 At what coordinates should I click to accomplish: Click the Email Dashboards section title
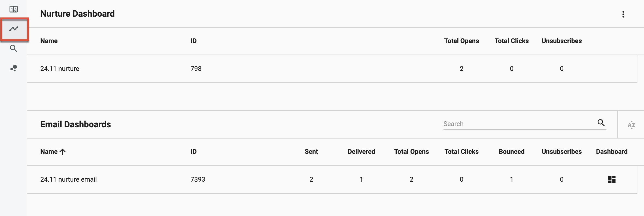pos(75,124)
